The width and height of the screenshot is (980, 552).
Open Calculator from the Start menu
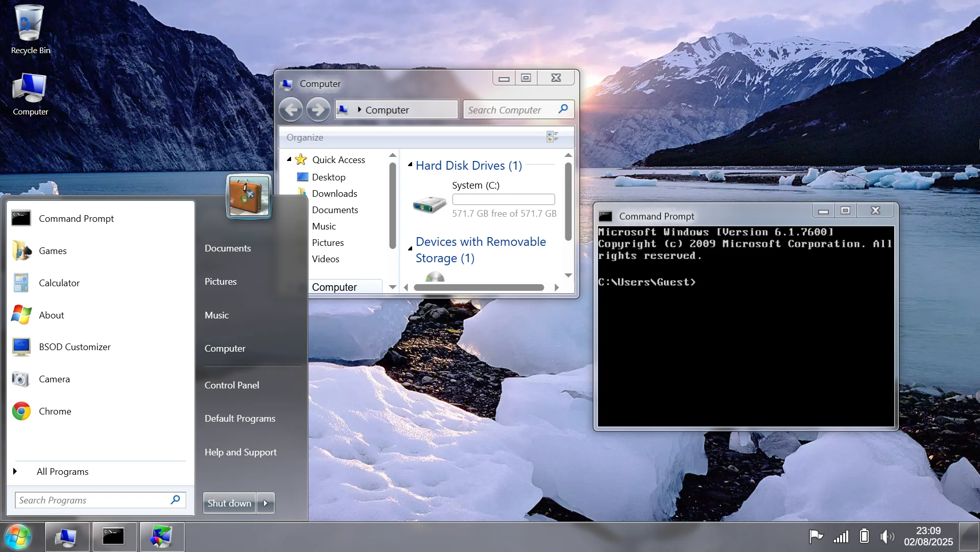tap(59, 282)
